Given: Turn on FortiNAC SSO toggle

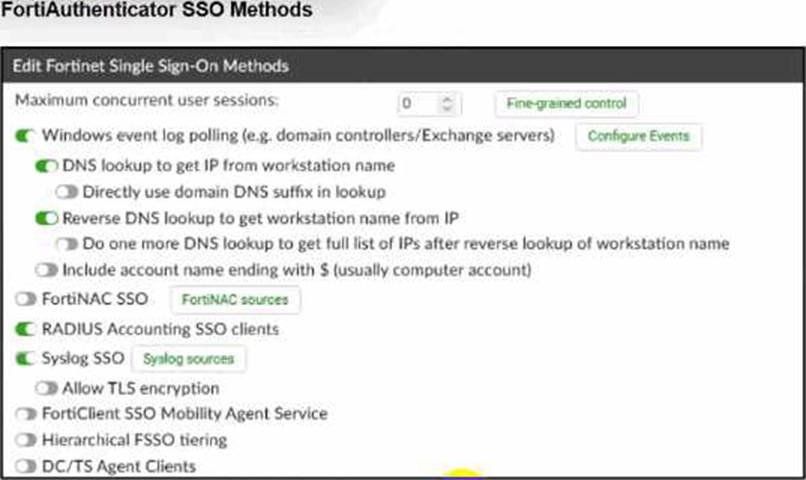Looking at the screenshot, I should pos(26,298).
